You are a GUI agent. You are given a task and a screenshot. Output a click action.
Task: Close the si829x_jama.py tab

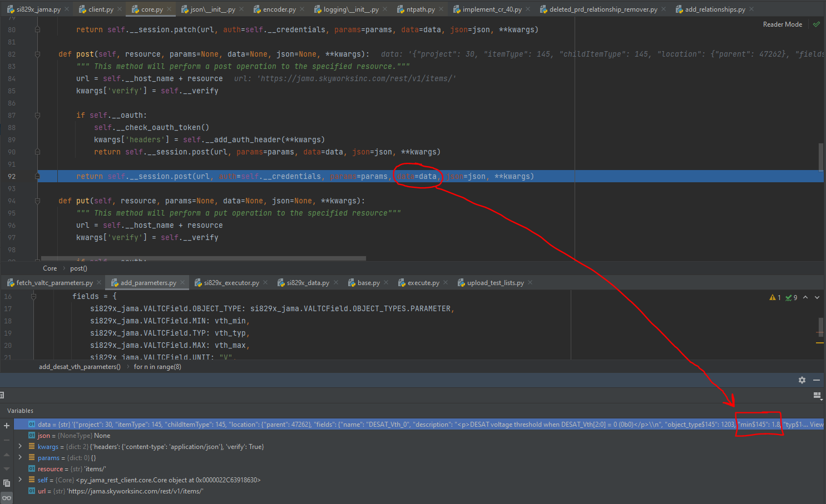point(67,9)
